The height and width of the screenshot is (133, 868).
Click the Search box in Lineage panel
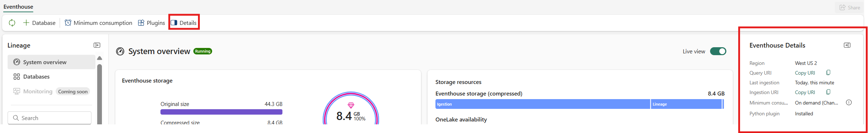coord(50,118)
